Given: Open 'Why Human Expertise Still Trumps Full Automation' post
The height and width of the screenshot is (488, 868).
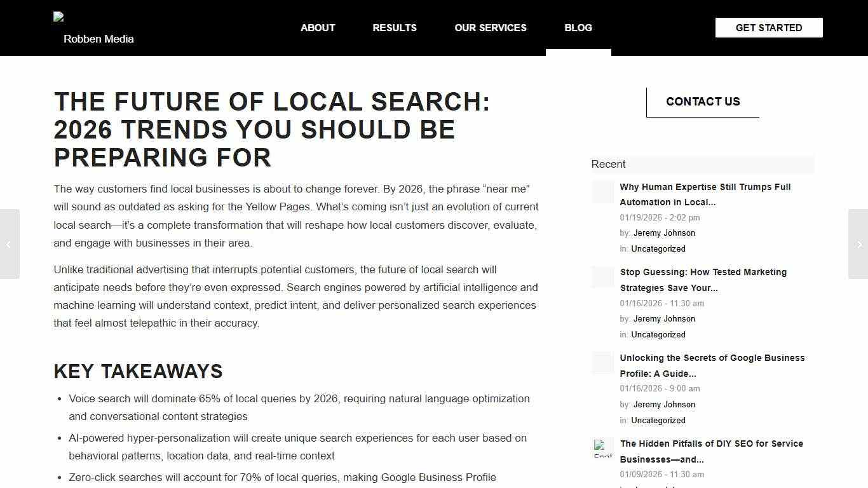Looking at the screenshot, I should [705, 194].
